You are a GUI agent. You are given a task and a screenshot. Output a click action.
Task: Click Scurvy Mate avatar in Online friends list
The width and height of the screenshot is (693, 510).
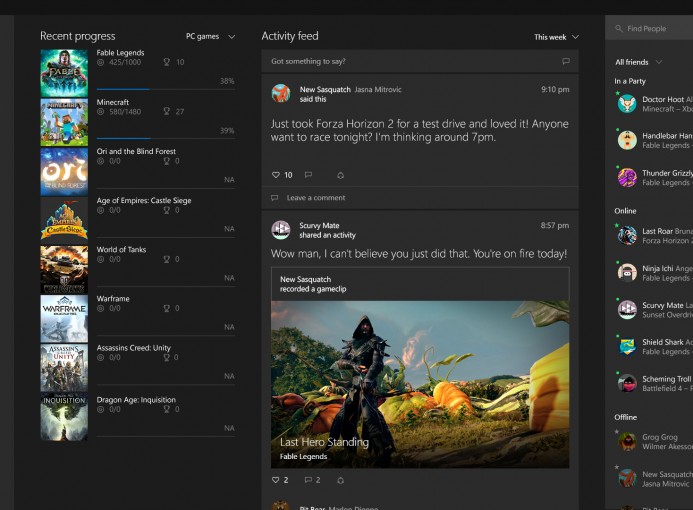pos(627,309)
